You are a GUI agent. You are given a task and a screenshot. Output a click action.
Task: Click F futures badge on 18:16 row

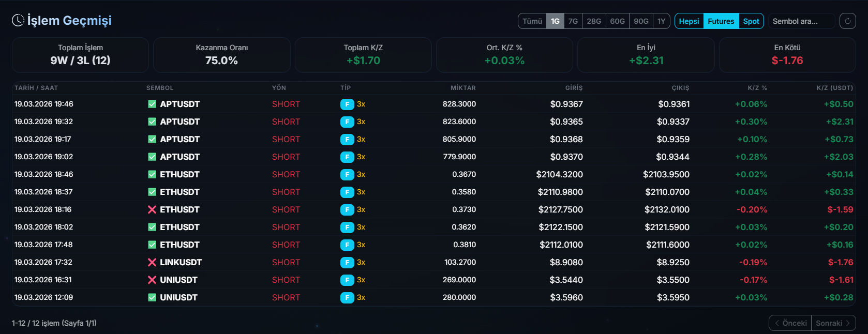[347, 209]
